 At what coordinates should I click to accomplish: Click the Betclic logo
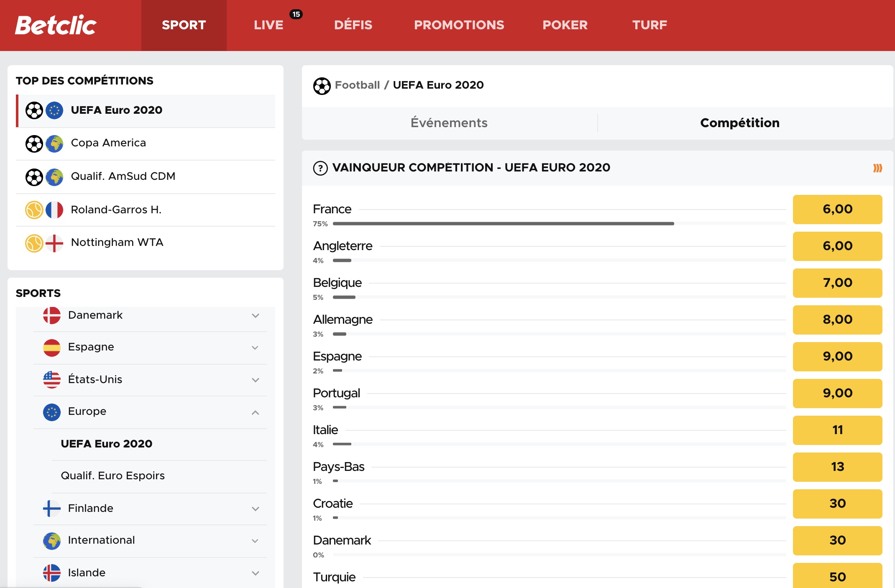click(56, 25)
